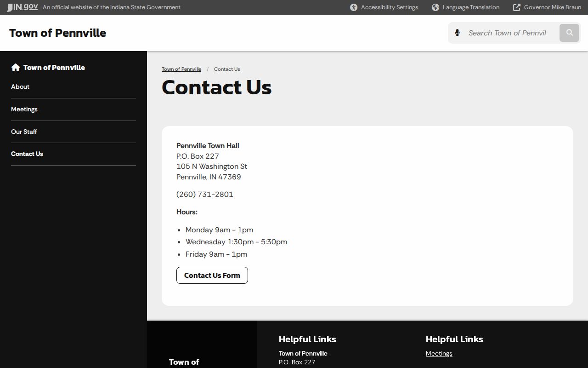Focus the Search Town of Pennville field
588x368 pixels.
pos(511,33)
